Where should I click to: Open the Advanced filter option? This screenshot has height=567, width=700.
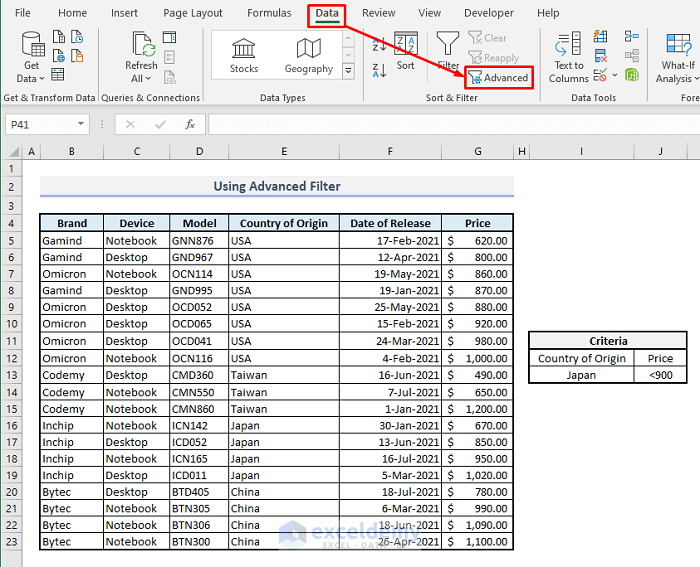(497, 78)
